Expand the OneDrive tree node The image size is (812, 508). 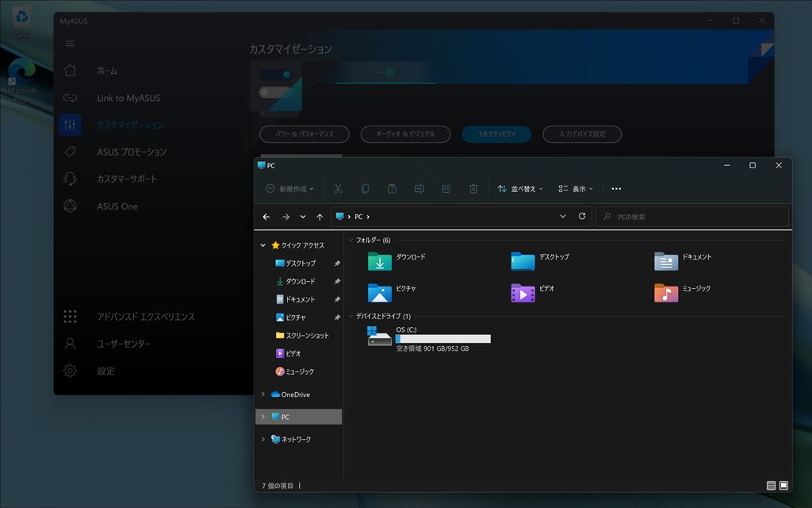pos(263,394)
